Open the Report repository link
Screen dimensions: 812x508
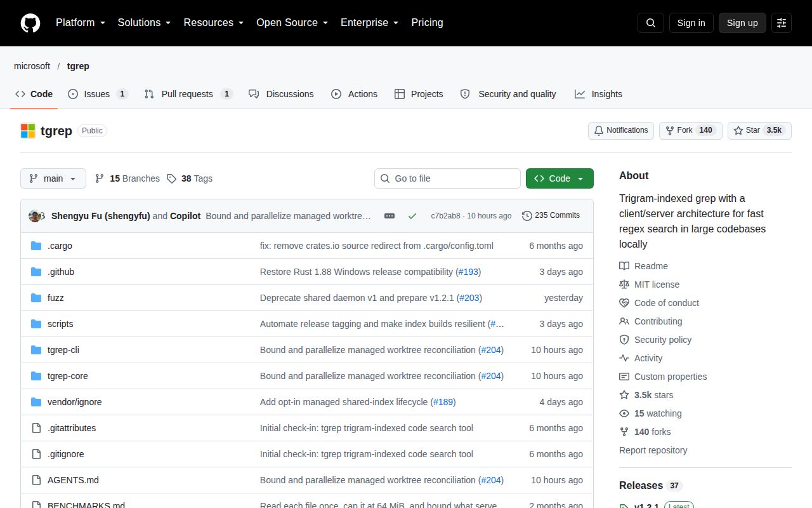(653, 450)
